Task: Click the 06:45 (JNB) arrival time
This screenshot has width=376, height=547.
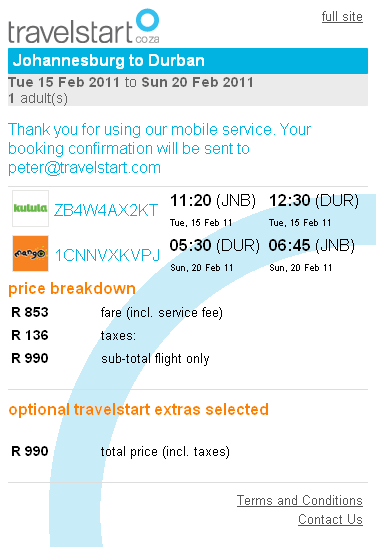Action: click(311, 246)
